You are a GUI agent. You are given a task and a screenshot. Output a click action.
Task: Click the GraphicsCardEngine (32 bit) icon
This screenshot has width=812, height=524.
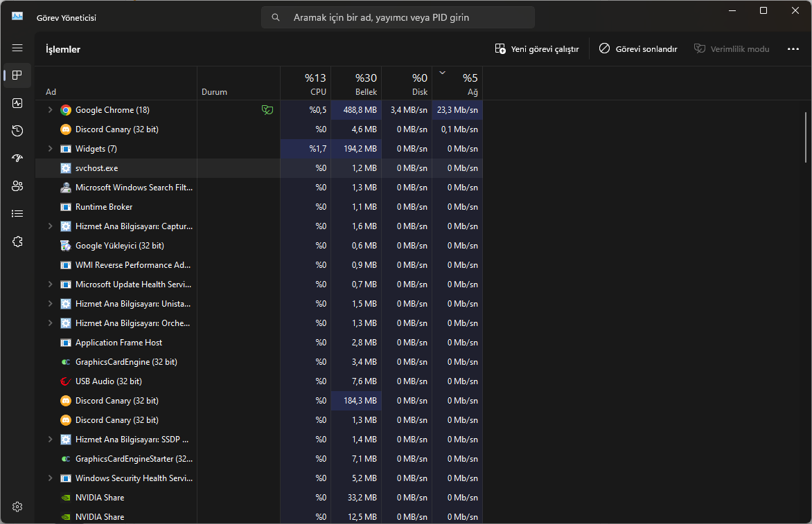(66, 362)
